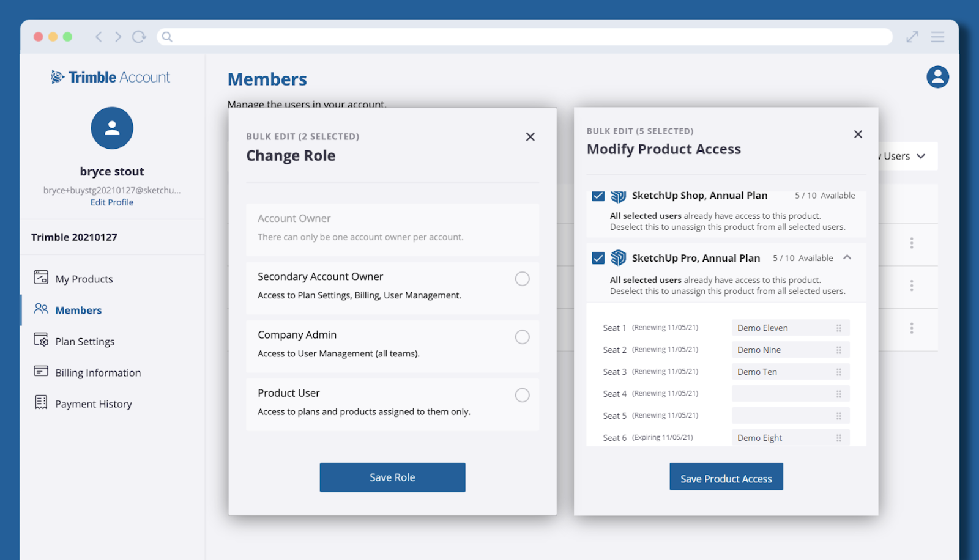Click the SketchUp Shop product logo
The height and width of the screenshot is (560, 979).
click(618, 196)
